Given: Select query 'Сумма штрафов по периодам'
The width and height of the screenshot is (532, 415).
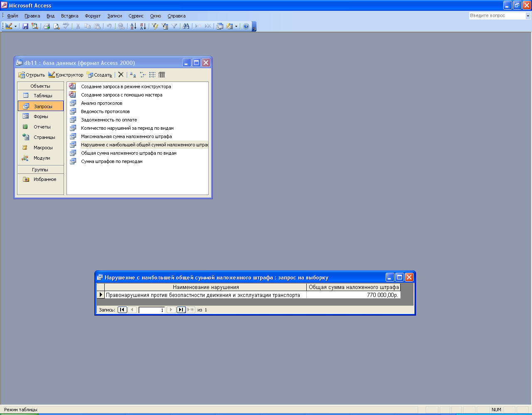Looking at the screenshot, I should [x=112, y=161].
